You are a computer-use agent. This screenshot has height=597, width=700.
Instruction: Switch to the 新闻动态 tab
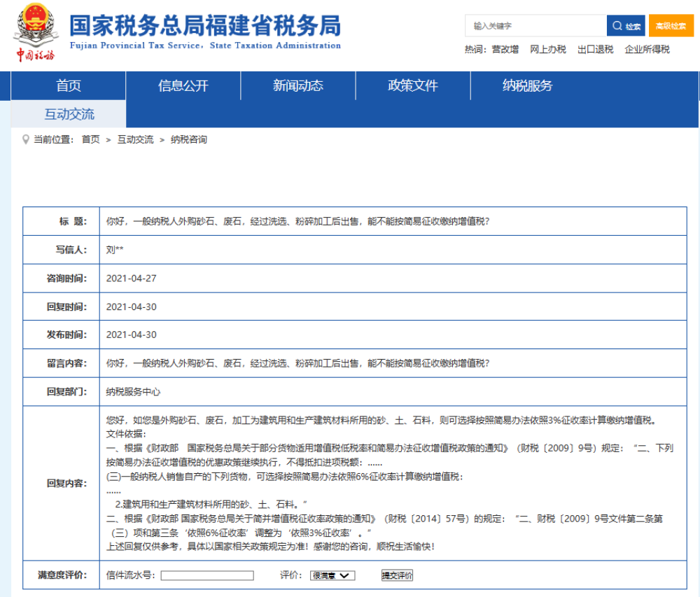pos(298,86)
